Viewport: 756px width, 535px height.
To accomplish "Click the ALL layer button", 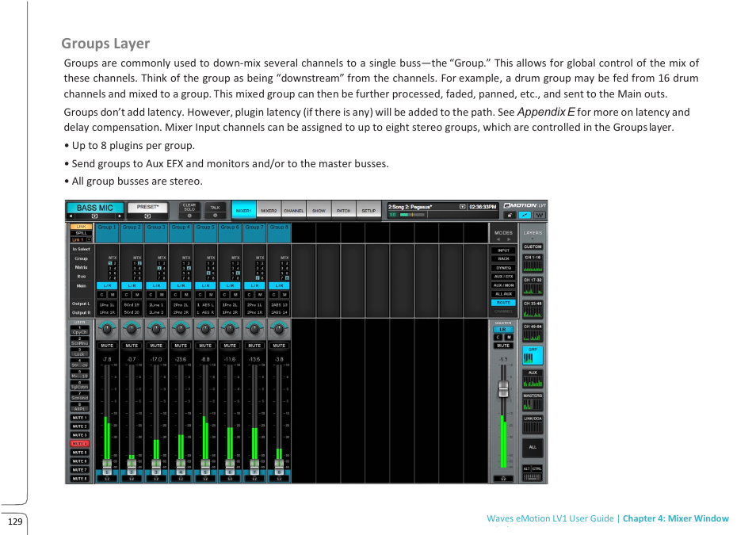I will click(533, 447).
